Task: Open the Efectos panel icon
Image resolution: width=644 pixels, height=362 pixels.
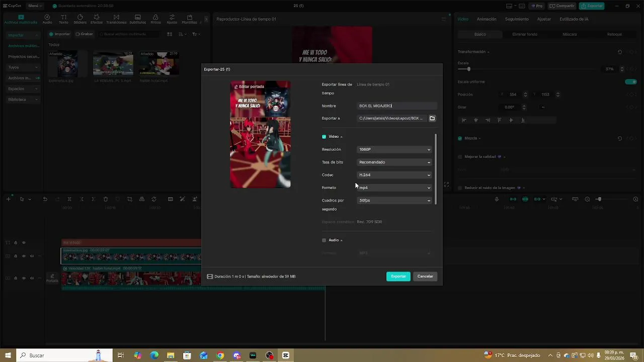Action: [97, 19]
